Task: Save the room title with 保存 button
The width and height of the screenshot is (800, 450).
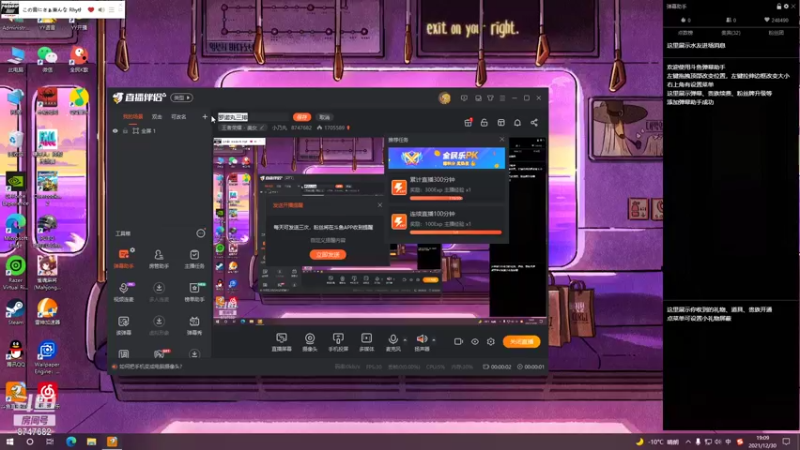Action: tap(302, 117)
